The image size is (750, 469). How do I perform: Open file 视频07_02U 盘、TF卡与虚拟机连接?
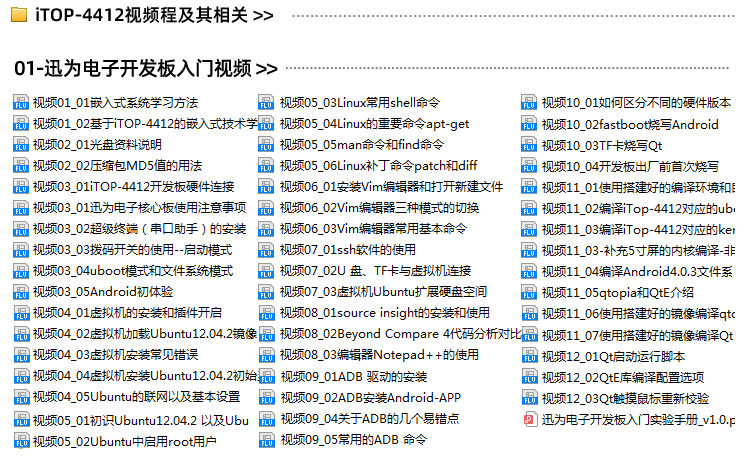[x=375, y=271]
